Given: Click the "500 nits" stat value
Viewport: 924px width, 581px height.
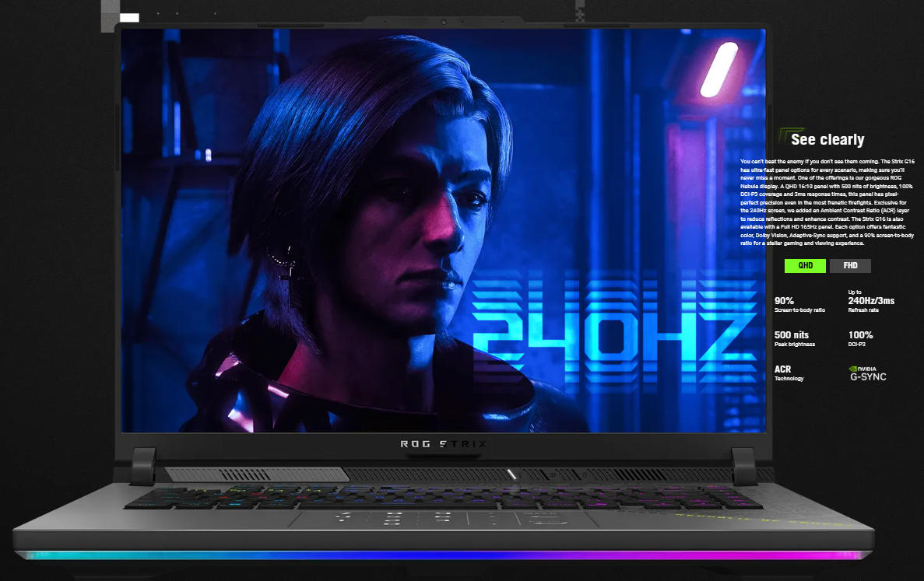Looking at the screenshot, I should [792, 335].
